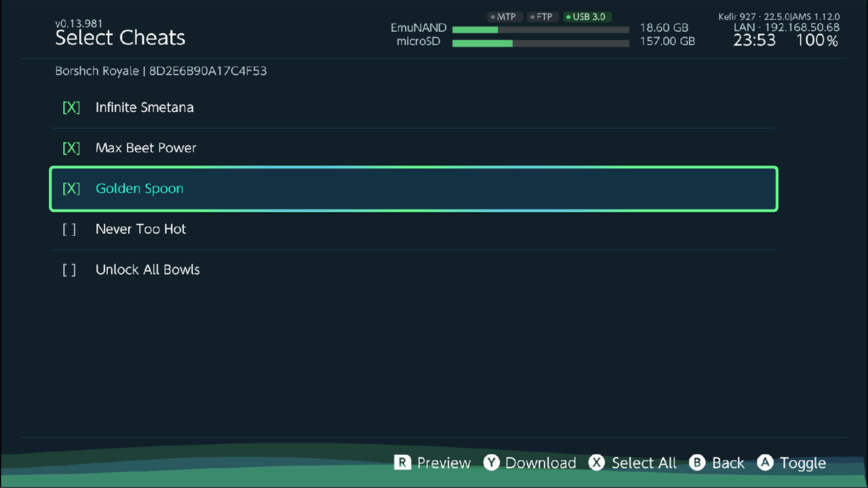
Task: Select the Infinite Smetana cheat name
Action: [144, 107]
